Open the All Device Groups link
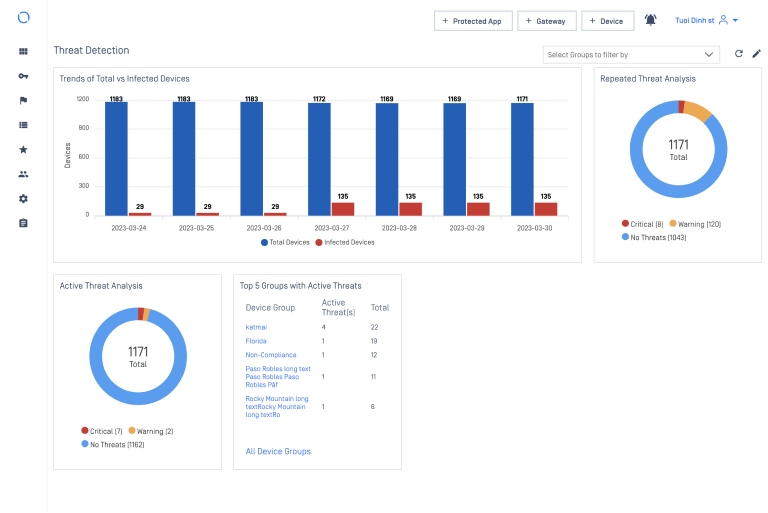 278,451
